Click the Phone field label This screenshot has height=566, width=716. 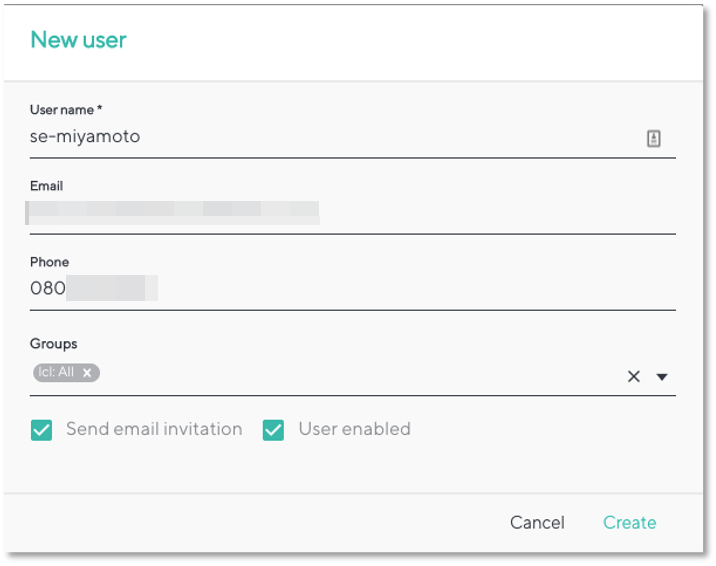pyautogui.click(x=49, y=262)
